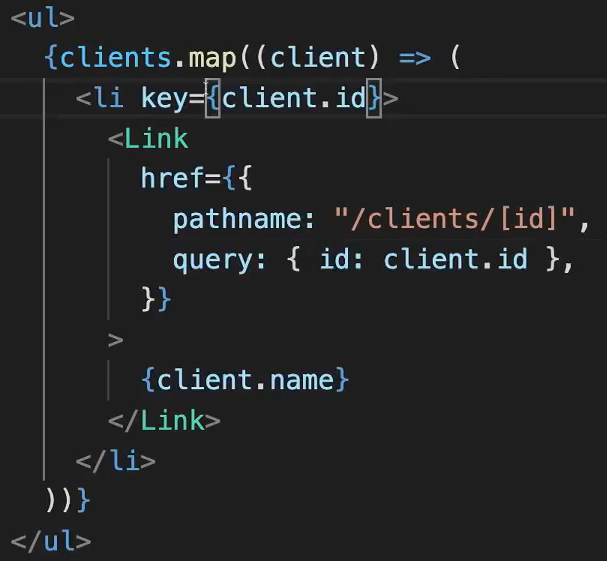The width and height of the screenshot is (607, 561).
Task: Click client.id inside the key attribute
Action: [292, 98]
